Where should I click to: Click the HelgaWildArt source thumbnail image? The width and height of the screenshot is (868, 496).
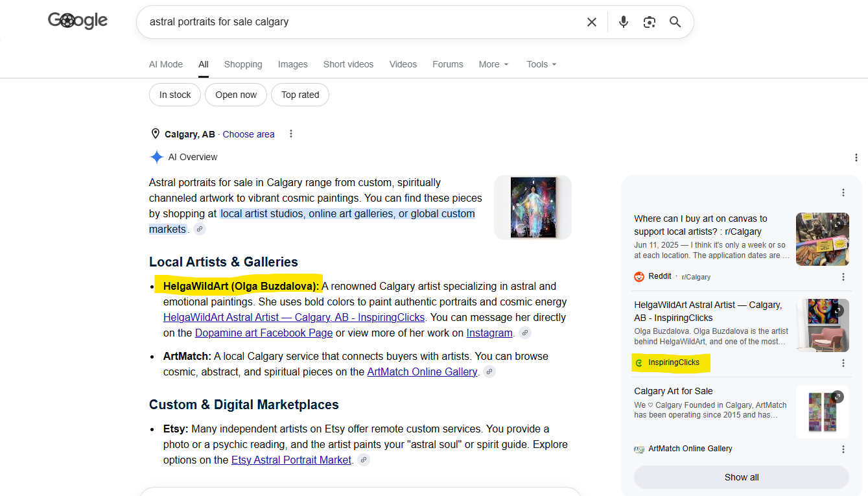click(823, 325)
